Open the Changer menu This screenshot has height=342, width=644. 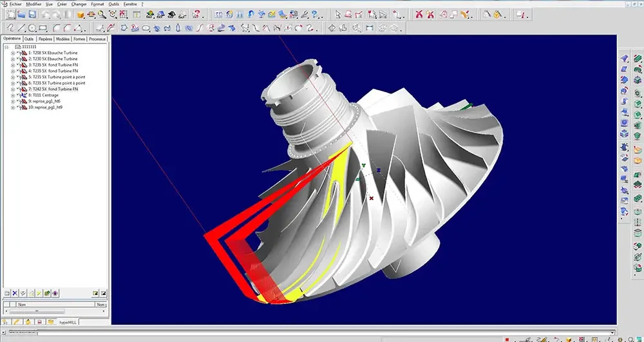[x=79, y=4]
